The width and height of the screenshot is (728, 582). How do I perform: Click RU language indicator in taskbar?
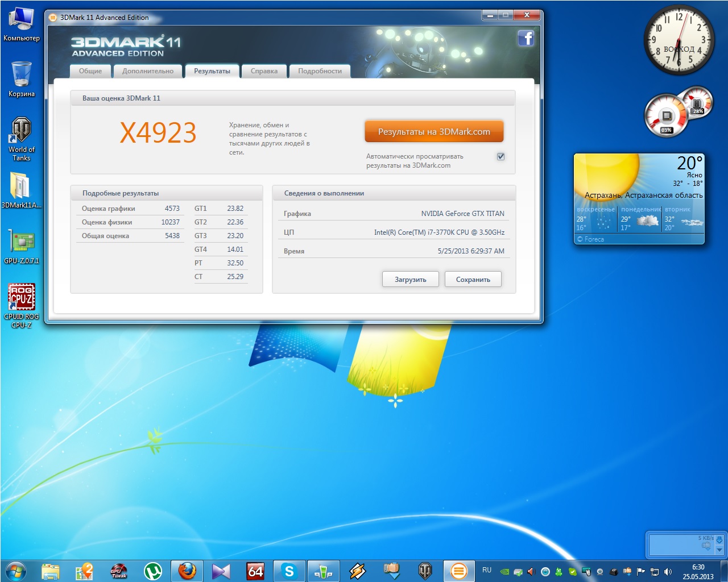coord(487,570)
